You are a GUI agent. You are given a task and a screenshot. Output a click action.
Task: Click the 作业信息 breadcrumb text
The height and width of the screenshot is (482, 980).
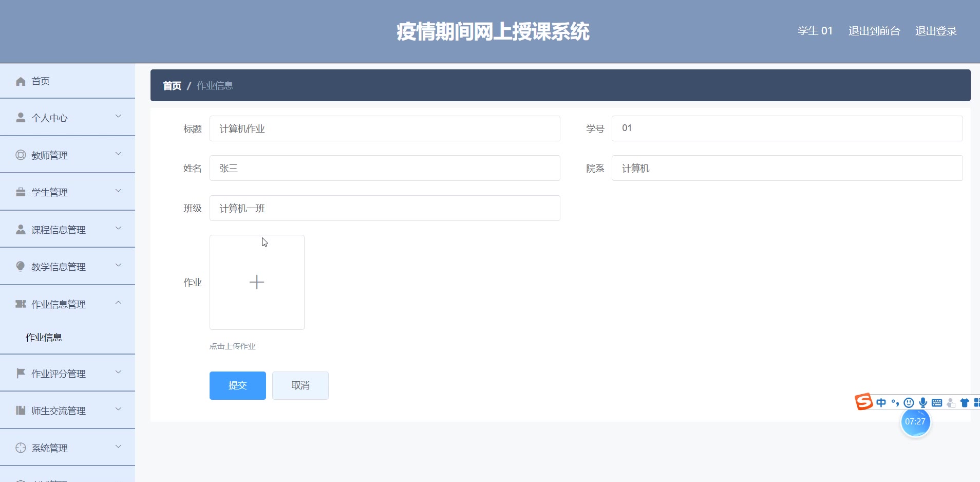click(x=215, y=86)
